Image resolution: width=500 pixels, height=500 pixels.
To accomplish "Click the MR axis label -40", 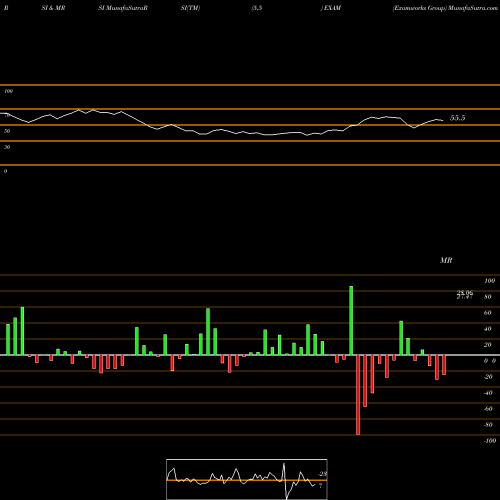I will click(488, 393).
